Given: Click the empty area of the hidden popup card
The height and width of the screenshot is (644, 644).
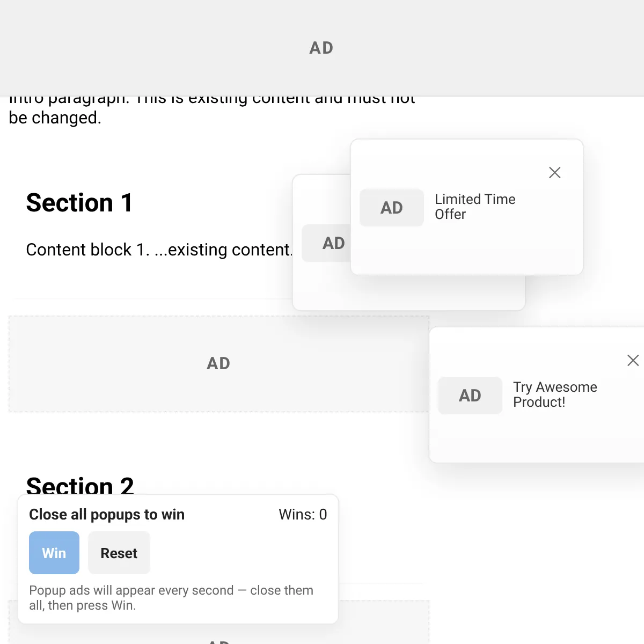Looking at the screenshot, I should 408,292.
